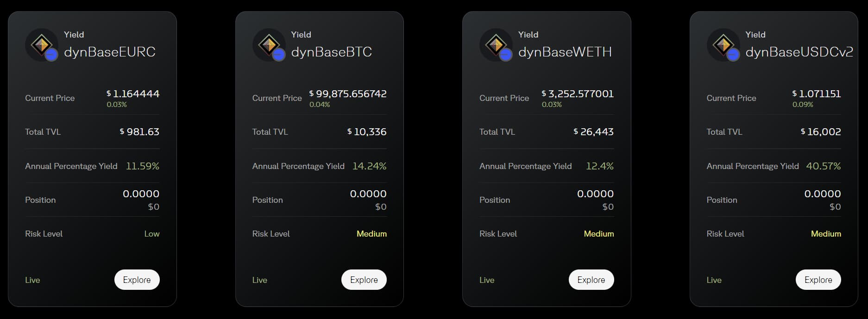Click the dynBaseBTC Medium risk level
This screenshot has width=868, height=319.
coord(371,234)
